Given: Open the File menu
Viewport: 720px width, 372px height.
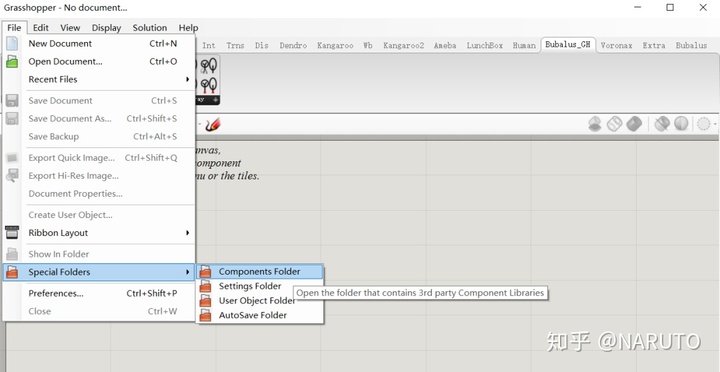Looking at the screenshot, I should 14,28.
